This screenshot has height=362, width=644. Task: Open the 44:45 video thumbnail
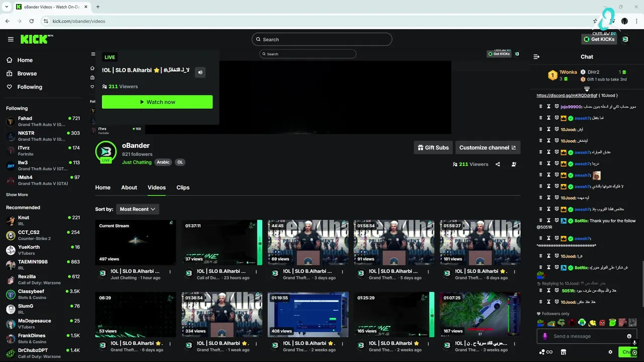(x=308, y=242)
